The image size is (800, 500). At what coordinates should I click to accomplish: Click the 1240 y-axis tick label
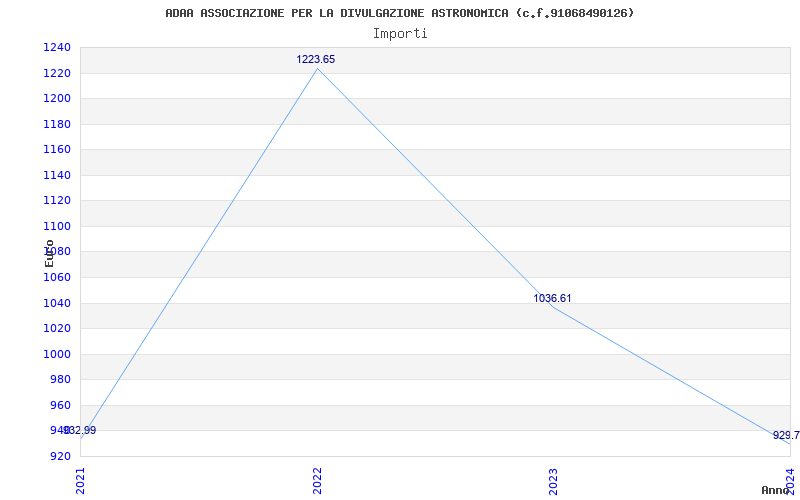point(57,47)
